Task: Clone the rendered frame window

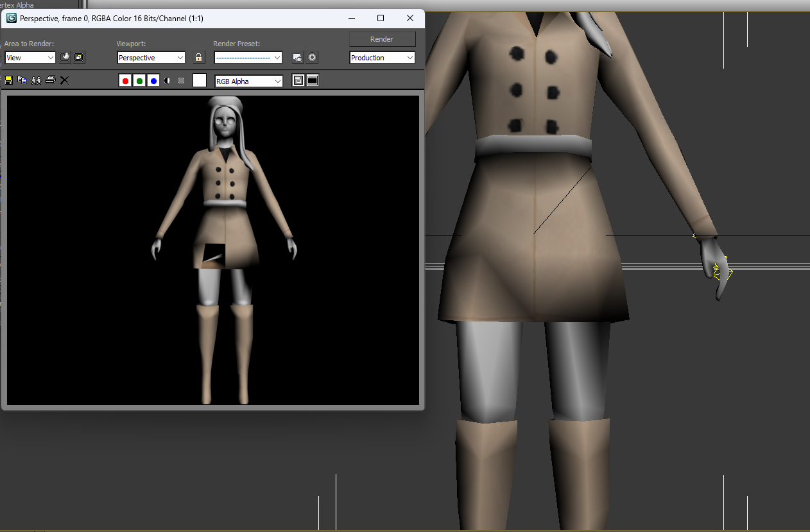Action: tap(36, 80)
